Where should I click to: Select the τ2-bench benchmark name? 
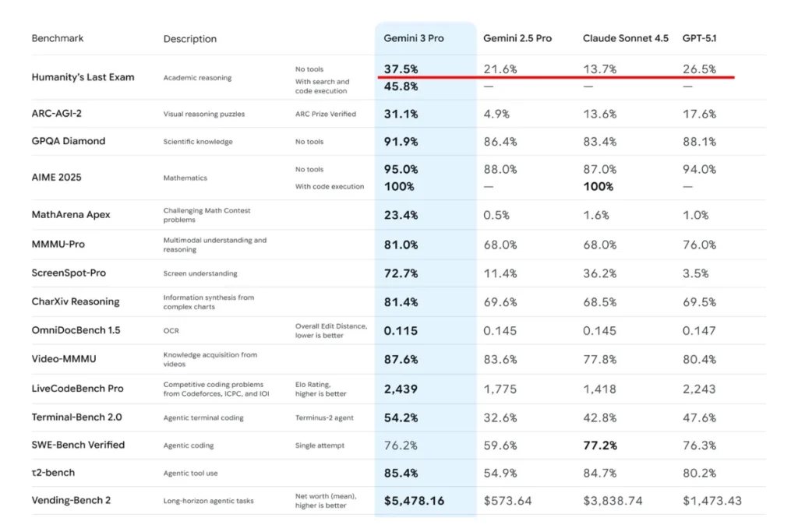(53, 473)
